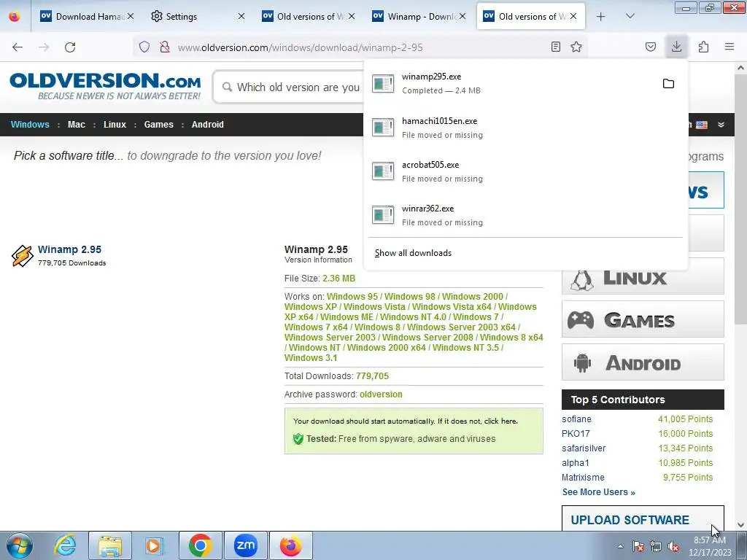Expand the list all tabs chevron

630,17
